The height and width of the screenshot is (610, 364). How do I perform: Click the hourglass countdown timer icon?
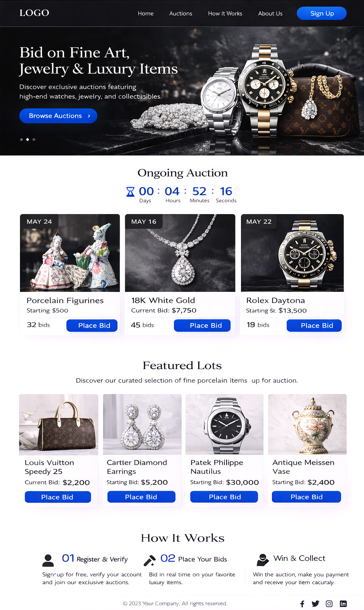pyautogui.click(x=131, y=192)
